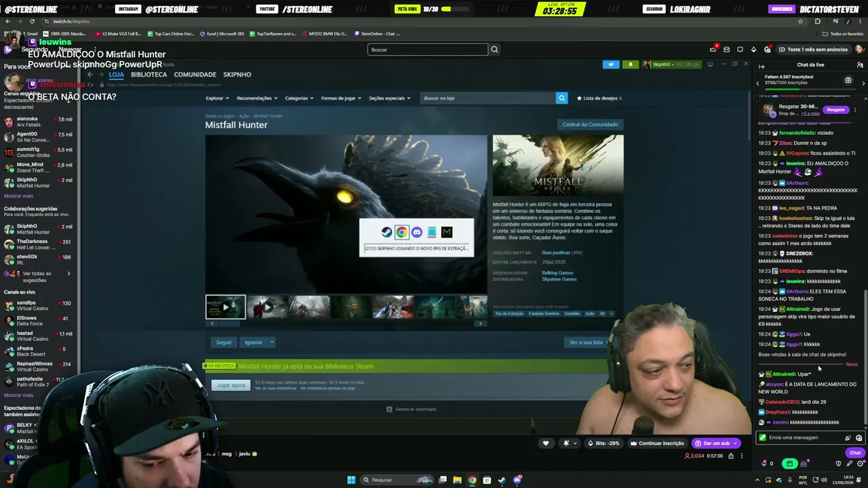Click the channel points icon in chat

click(x=765, y=464)
